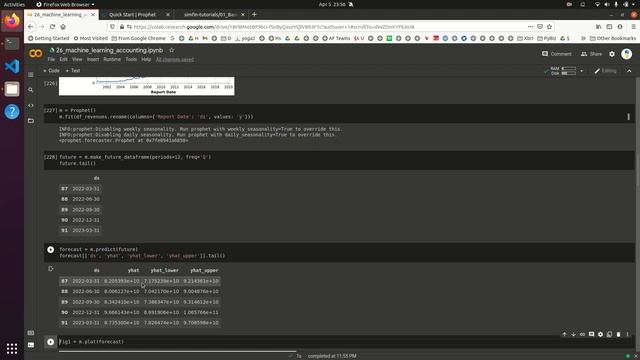Open From Google Chrome bookmarks folder
Viewport: 640px width, 360px height.
coord(138,38)
